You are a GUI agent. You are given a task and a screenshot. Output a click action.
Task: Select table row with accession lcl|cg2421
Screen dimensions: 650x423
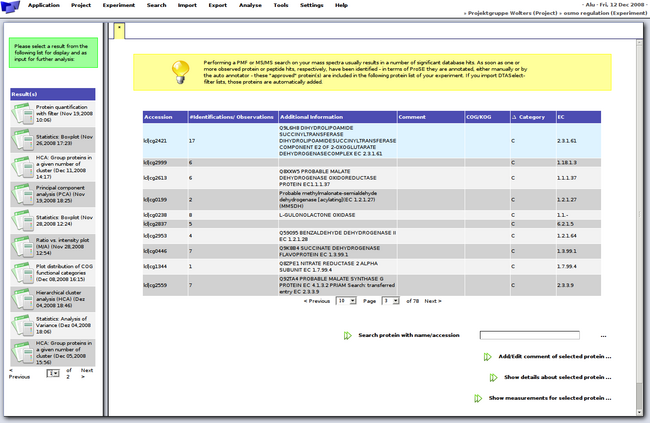(x=372, y=141)
